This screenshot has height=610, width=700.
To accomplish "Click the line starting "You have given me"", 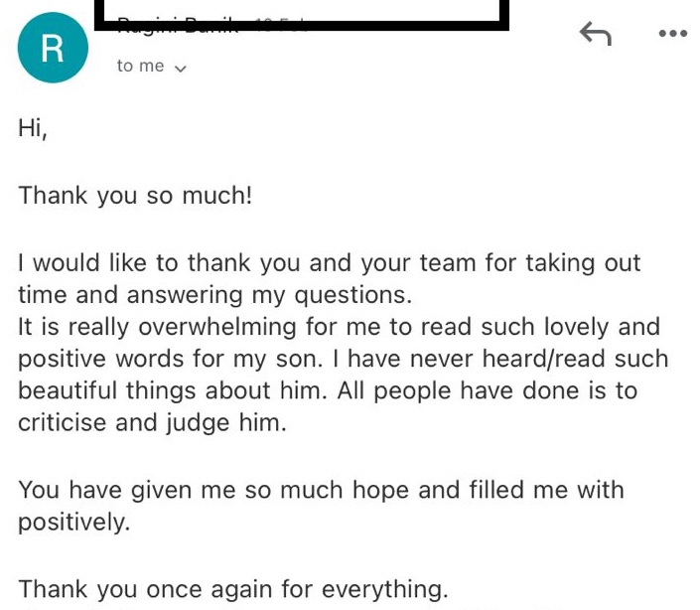I will (321, 490).
